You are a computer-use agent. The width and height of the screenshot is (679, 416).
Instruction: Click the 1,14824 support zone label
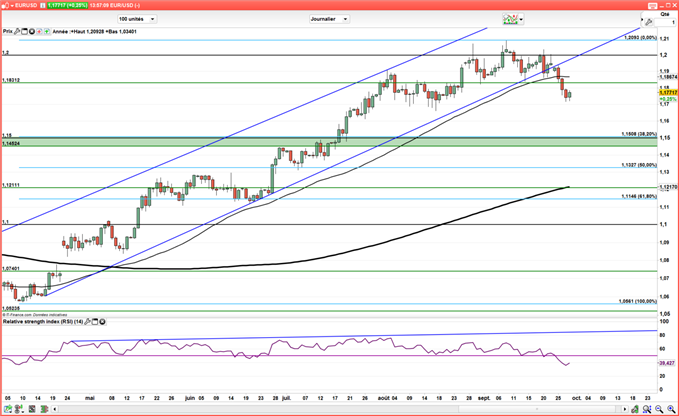[x=11, y=143]
